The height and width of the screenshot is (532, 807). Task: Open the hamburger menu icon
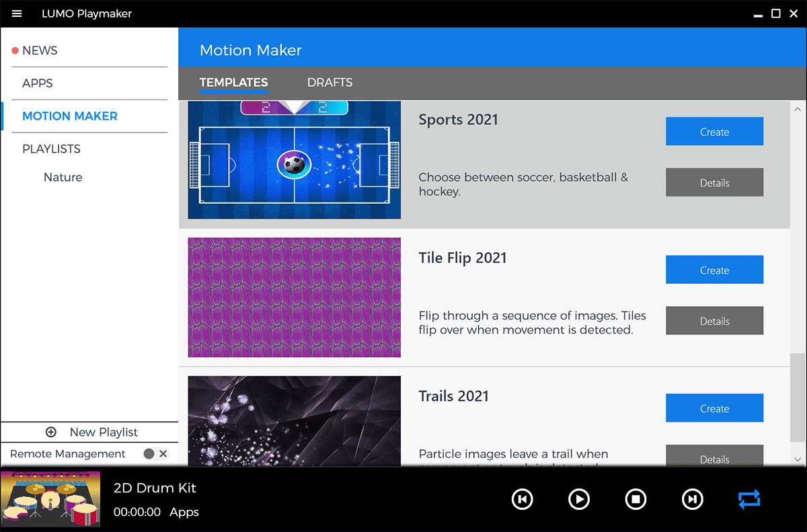17,13
